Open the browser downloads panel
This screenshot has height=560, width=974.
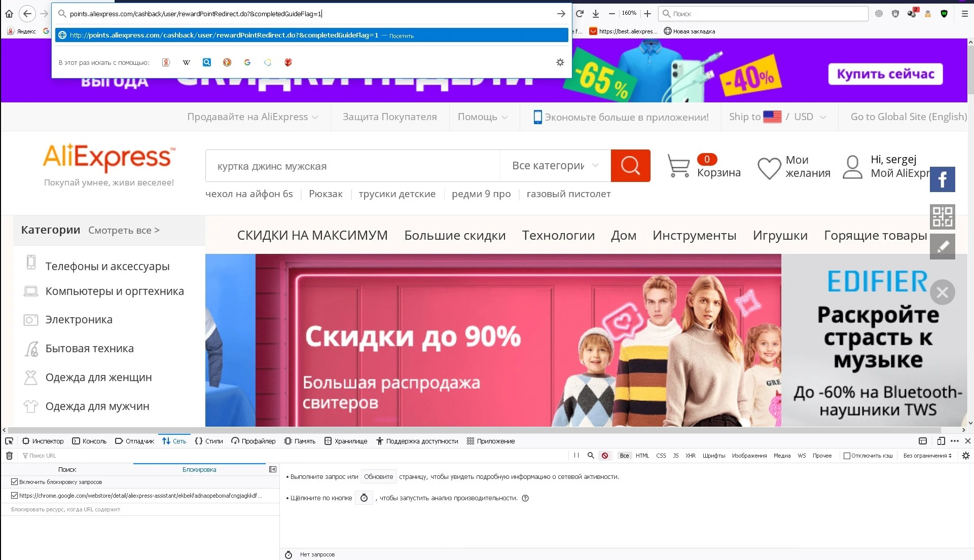pos(596,14)
